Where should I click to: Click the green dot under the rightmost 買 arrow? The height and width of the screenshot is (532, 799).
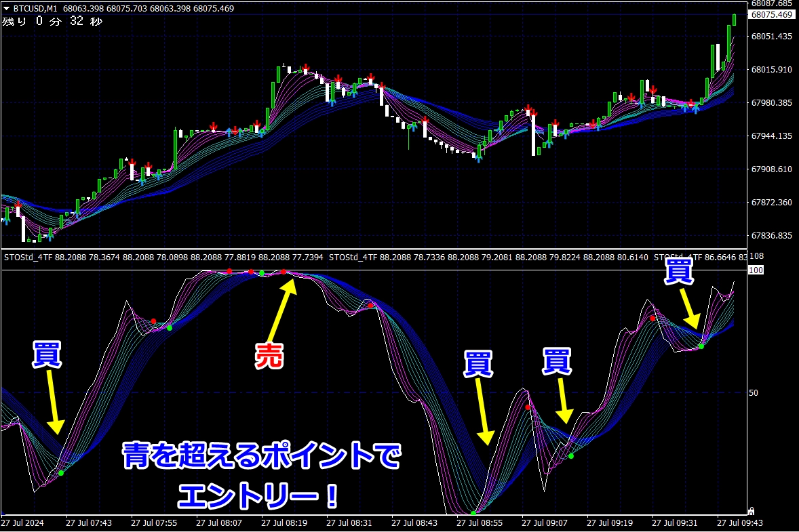701,346
